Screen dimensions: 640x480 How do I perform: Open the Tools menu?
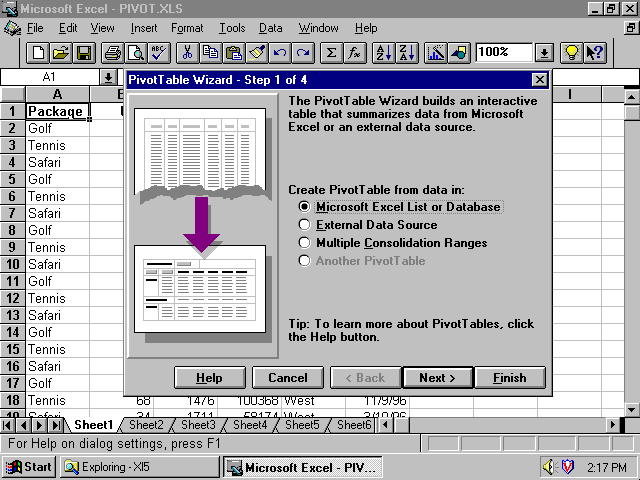tap(232, 28)
